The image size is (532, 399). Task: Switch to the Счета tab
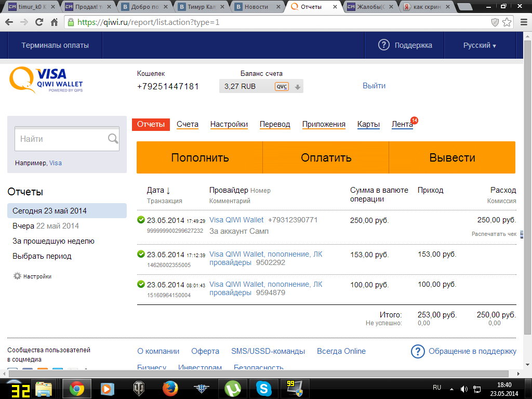click(188, 125)
